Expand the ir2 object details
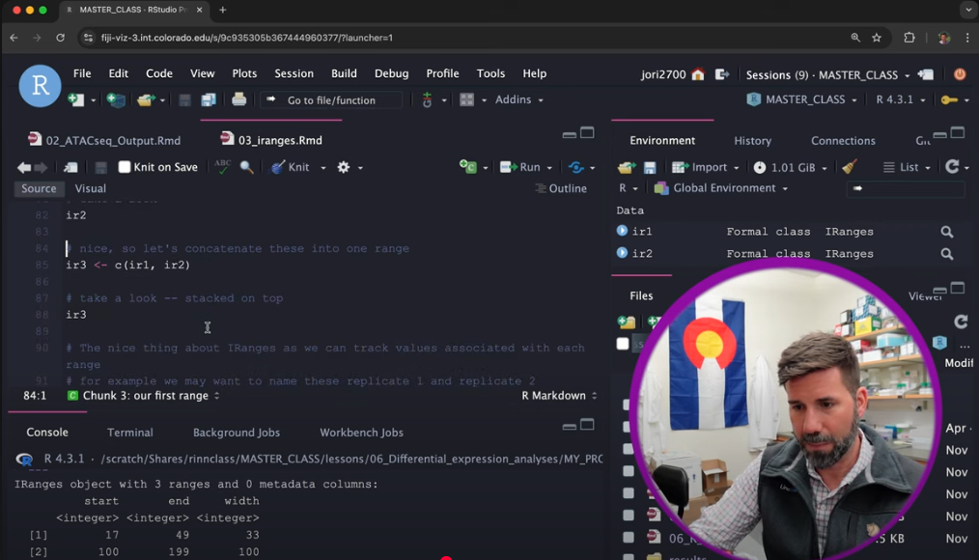 tap(622, 253)
